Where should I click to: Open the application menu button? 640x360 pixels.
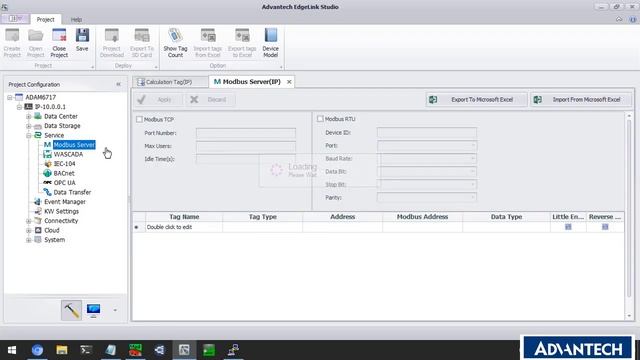pos(15,19)
